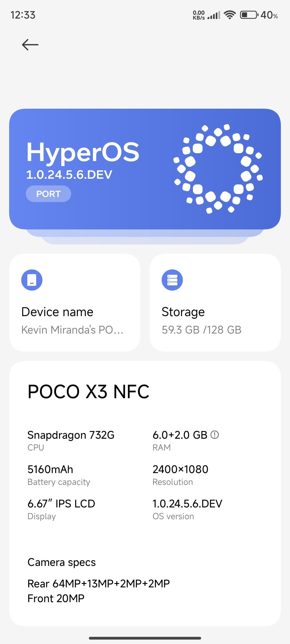
Task: Tap the device name phone icon
Action: (x=32, y=280)
